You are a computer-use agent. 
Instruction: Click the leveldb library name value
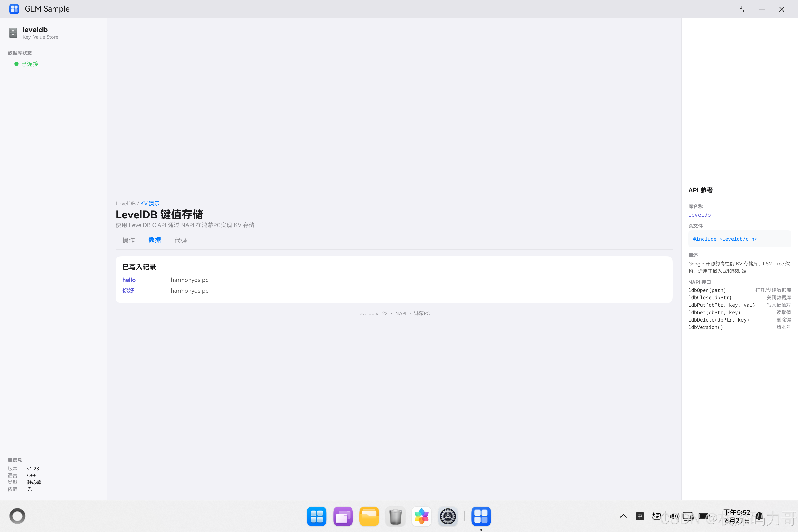(699, 215)
